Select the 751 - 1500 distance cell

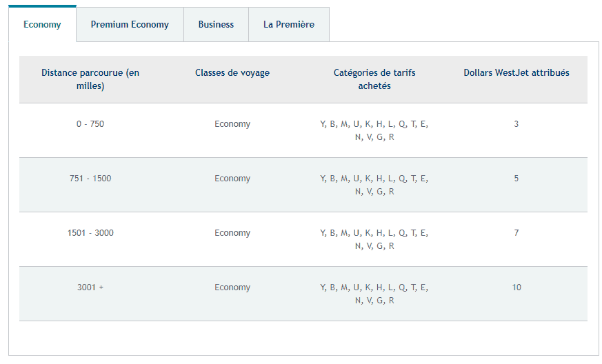click(x=90, y=179)
